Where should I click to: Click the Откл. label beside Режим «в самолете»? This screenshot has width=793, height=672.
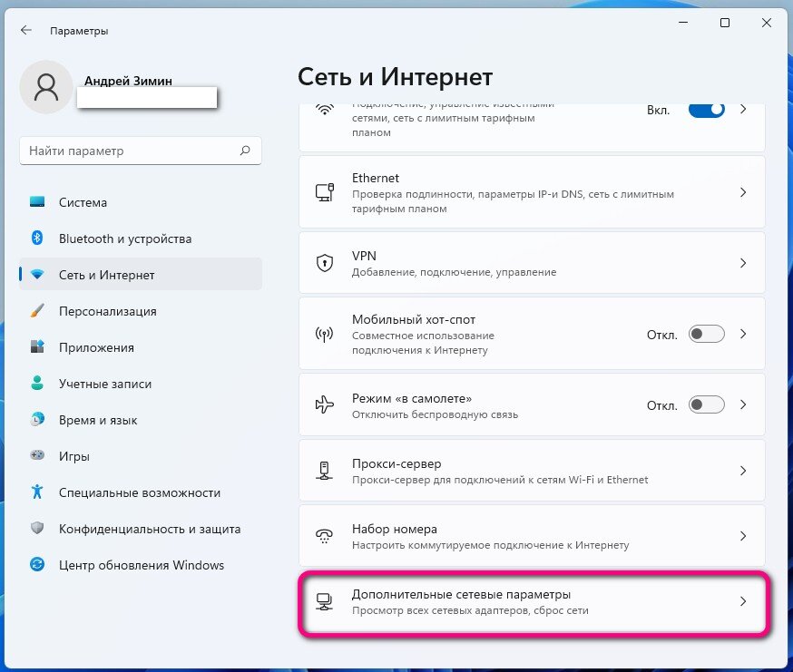click(662, 405)
